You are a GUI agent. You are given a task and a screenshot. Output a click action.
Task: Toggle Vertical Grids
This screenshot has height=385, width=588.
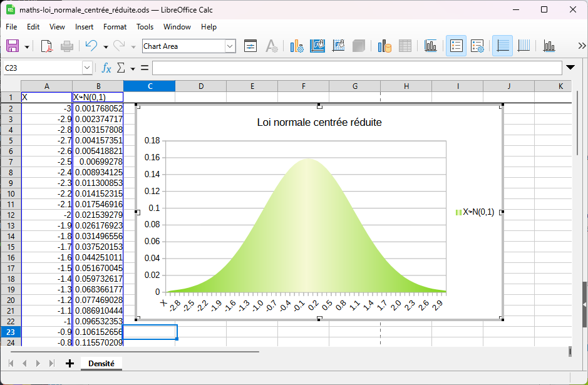click(524, 46)
